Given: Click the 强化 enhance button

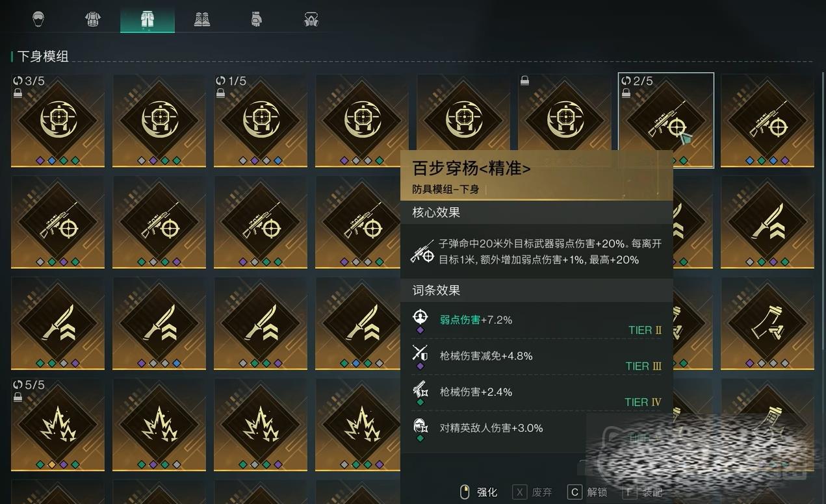Looking at the screenshot, I should tap(478, 492).
